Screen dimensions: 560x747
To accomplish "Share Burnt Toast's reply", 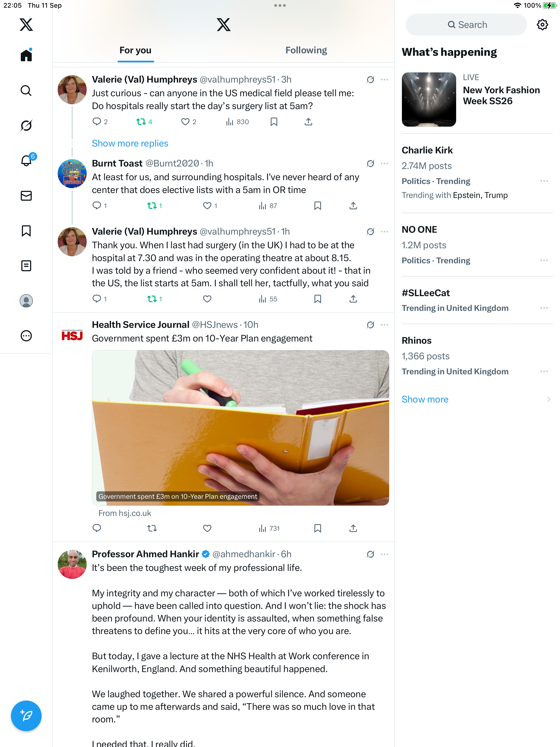I will tap(353, 206).
